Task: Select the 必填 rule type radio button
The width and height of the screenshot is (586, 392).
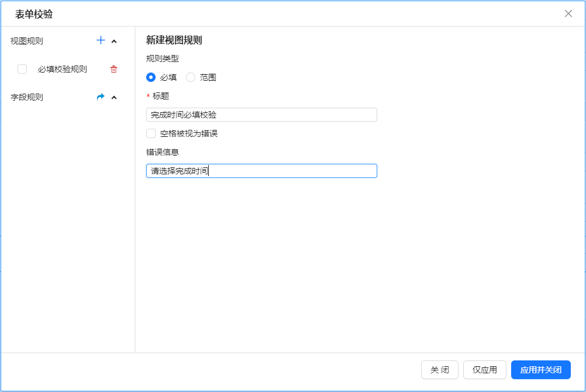Action: tap(151, 77)
